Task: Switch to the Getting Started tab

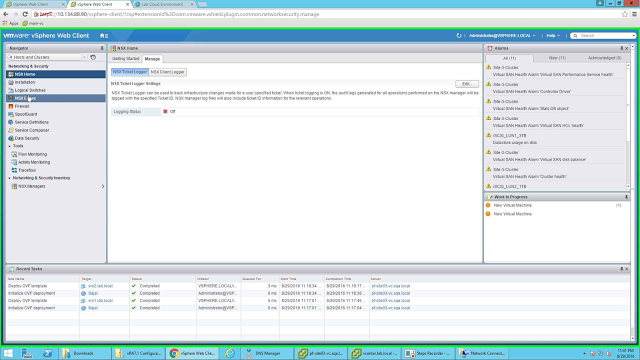Action: click(126, 59)
